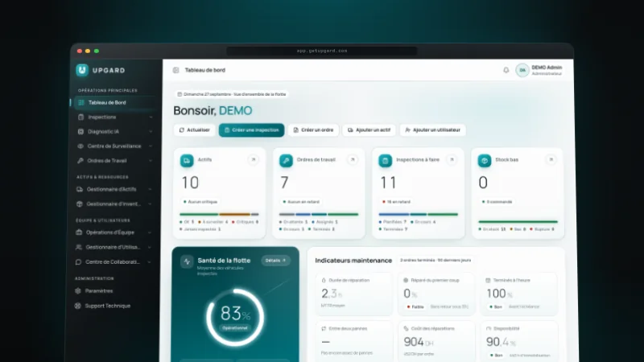The image size is (644, 362).
Task: Open Actifs card arrow link
Action: [x=254, y=159]
